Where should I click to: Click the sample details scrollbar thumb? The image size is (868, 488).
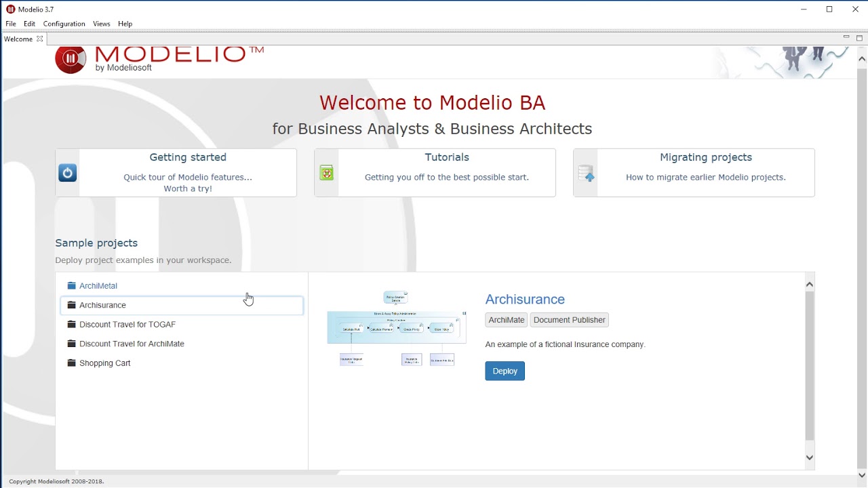point(809,366)
